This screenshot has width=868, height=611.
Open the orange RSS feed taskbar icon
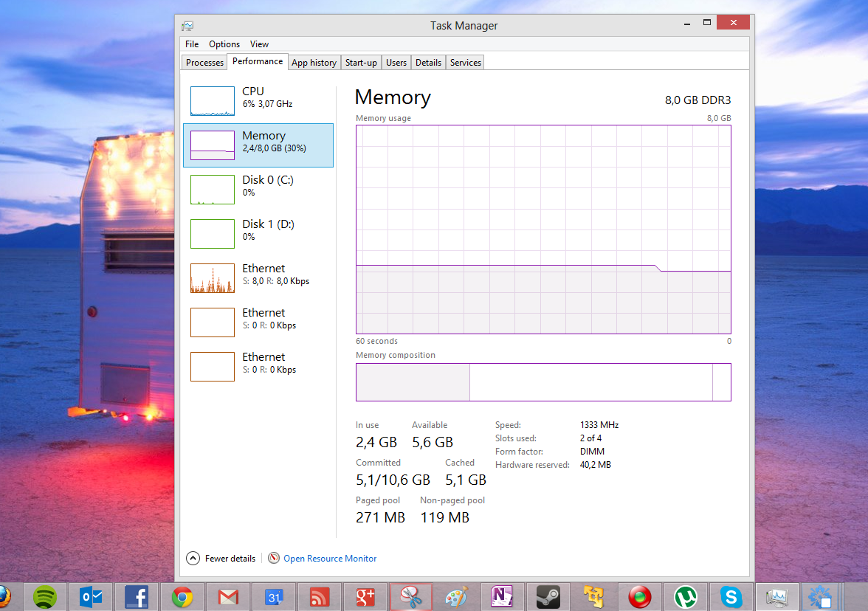coord(320,597)
